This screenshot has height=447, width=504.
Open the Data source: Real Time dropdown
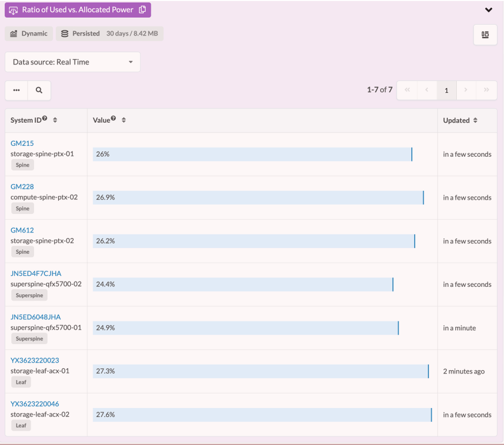point(72,62)
